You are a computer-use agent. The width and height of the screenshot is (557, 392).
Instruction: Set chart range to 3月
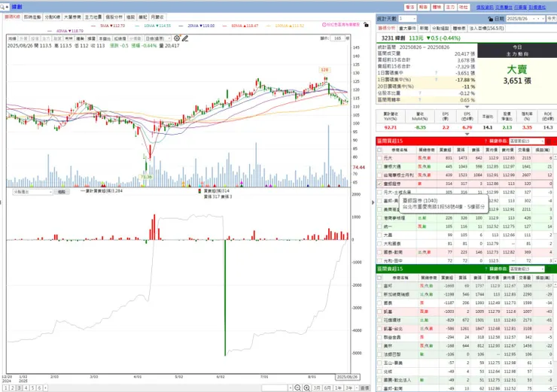[x=316, y=387]
